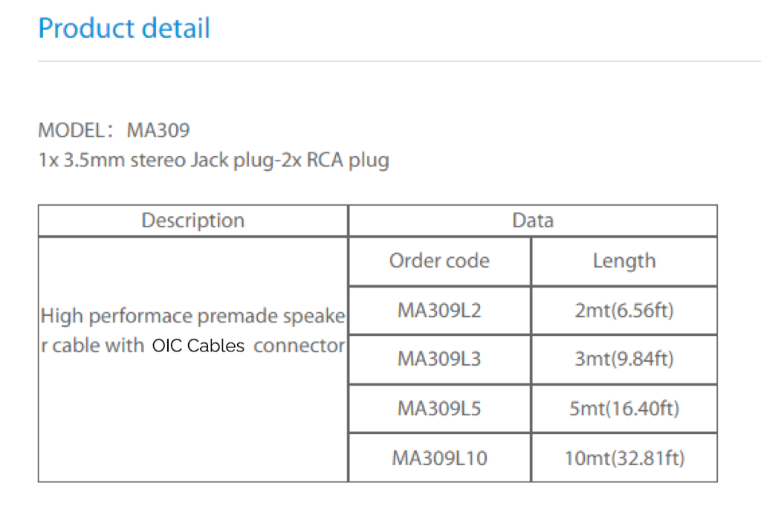
Task: Click the High performace premade speaker text
Action: tap(192, 317)
